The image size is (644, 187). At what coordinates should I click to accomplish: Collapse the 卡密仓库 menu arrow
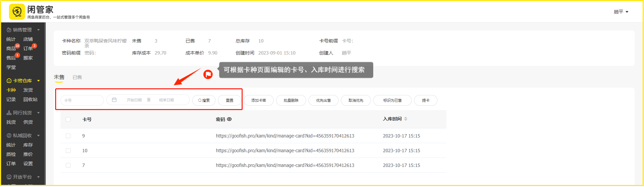tap(38, 81)
